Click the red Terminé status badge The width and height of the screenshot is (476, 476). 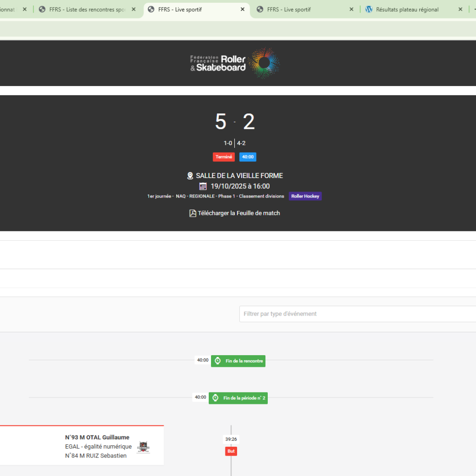(x=224, y=157)
